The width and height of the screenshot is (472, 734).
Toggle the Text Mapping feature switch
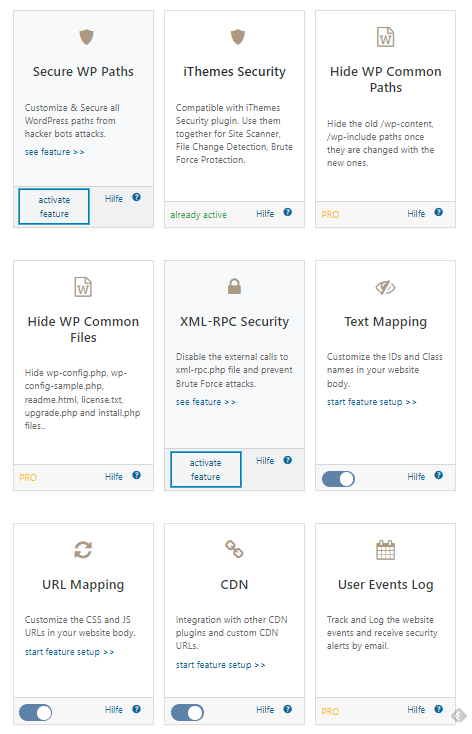click(x=338, y=479)
